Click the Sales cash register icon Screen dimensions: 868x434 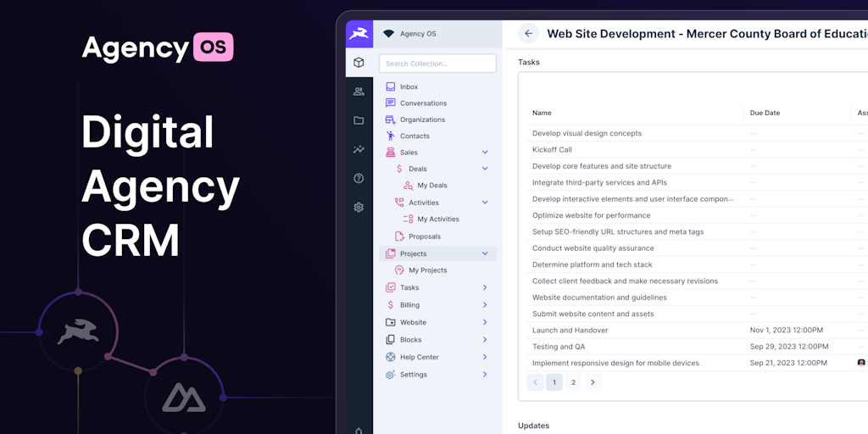(x=391, y=153)
